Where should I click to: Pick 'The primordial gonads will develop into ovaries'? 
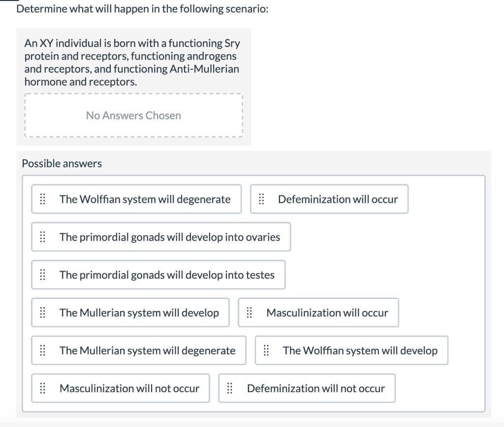pyautogui.click(x=170, y=237)
